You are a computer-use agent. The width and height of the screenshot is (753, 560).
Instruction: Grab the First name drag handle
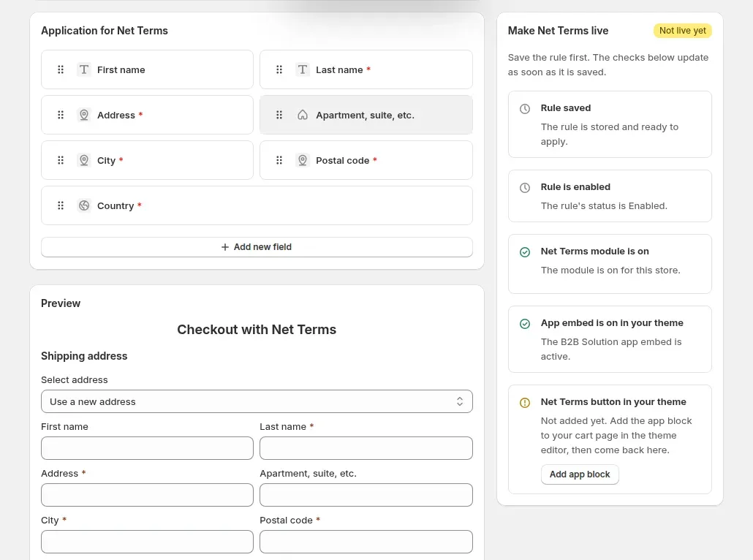(x=61, y=69)
